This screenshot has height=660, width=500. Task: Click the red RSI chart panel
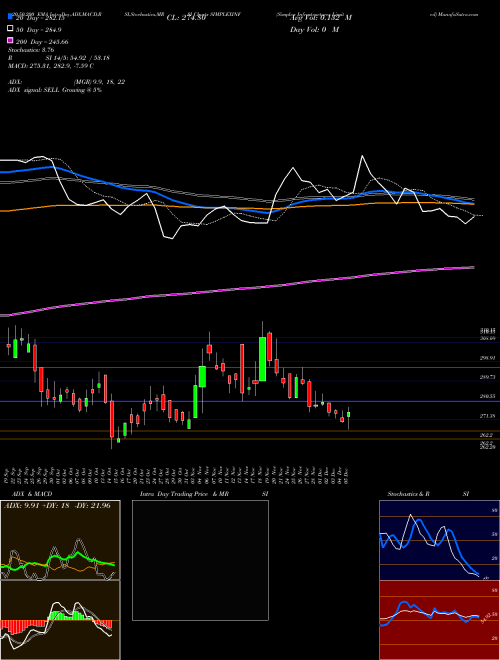[x=439, y=620]
